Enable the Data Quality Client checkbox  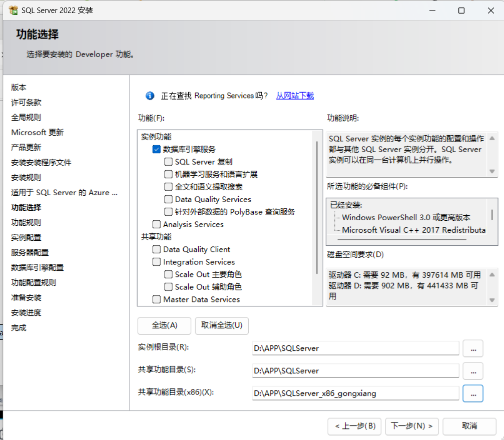157,249
